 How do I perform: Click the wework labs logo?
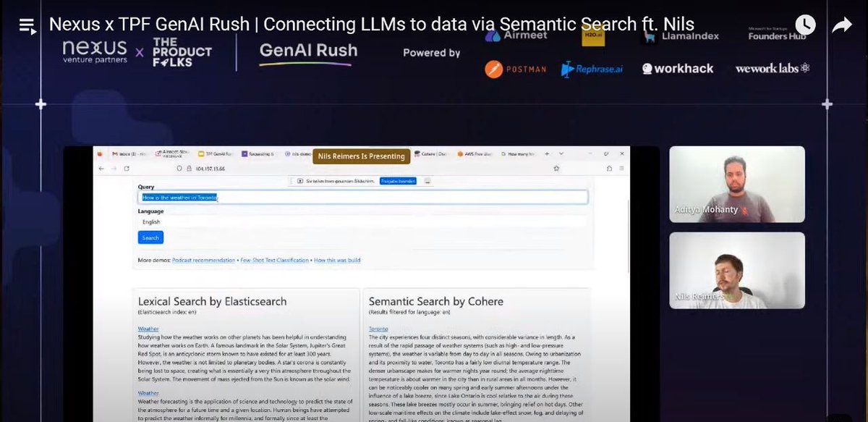(772, 69)
